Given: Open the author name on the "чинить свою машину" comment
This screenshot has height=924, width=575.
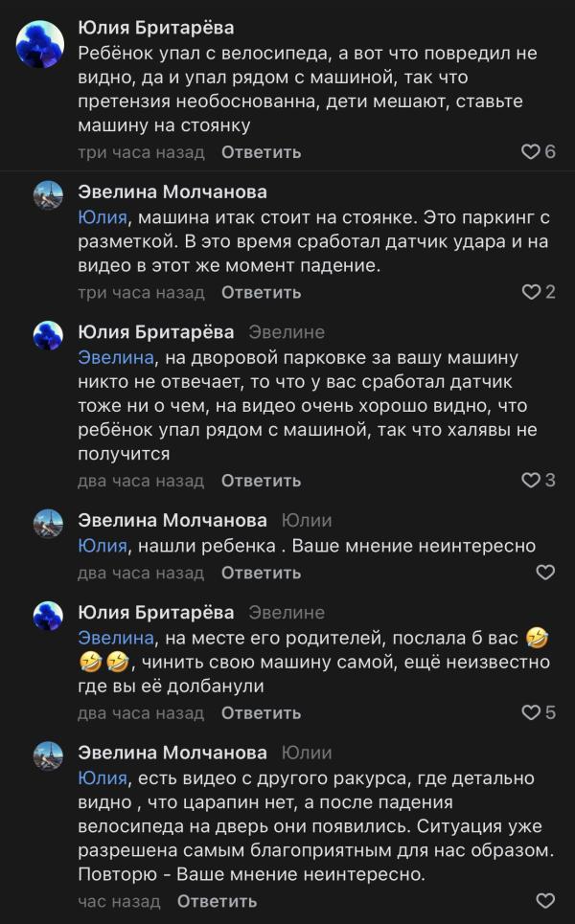Looking at the screenshot, I should [155, 612].
